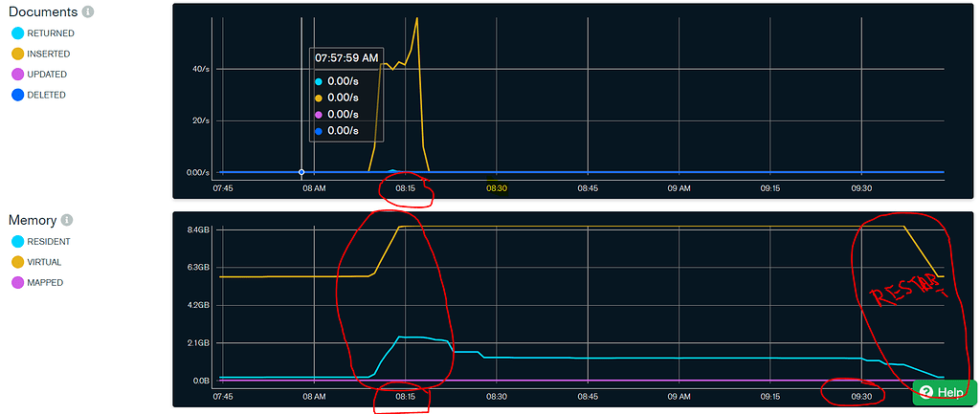Click the Documents info icon
The width and height of the screenshot is (980, 414).
(88, 12)
